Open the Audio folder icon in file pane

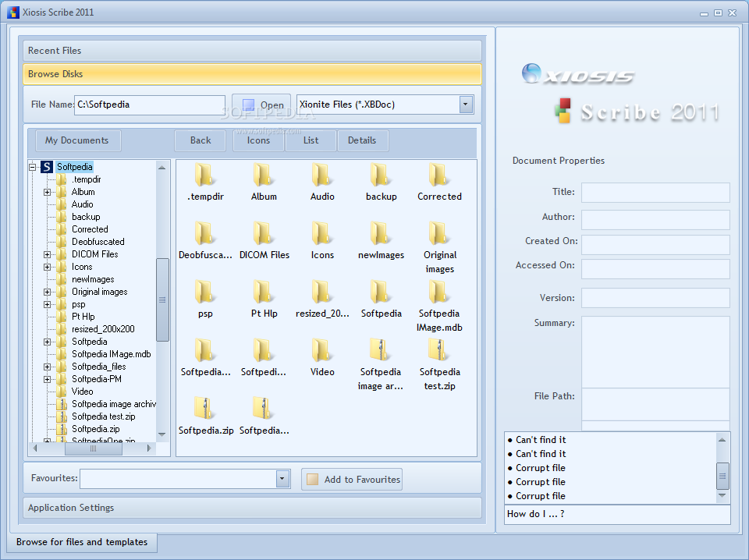pos(321,175)
